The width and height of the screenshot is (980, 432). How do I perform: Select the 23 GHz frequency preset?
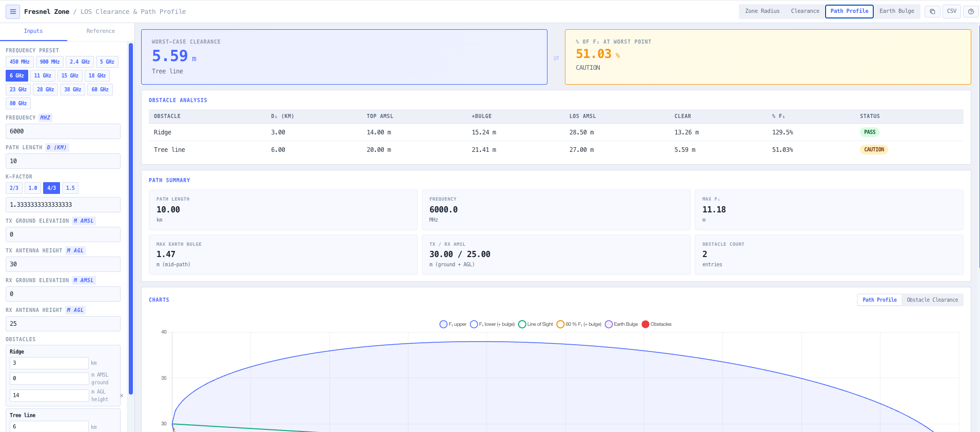coord(18,89)
